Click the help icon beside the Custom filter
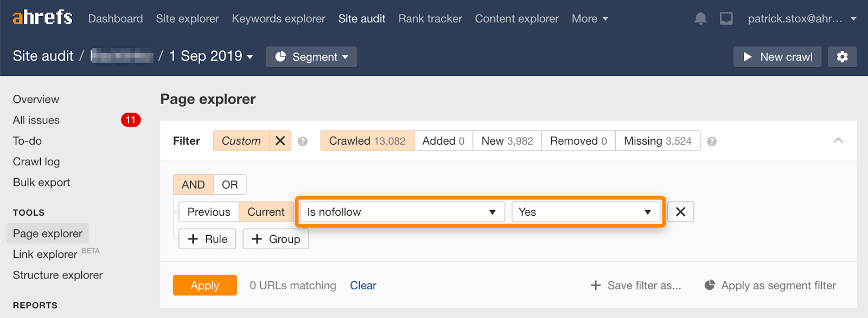This screenshot has width=868, height=318. (303, 141)
